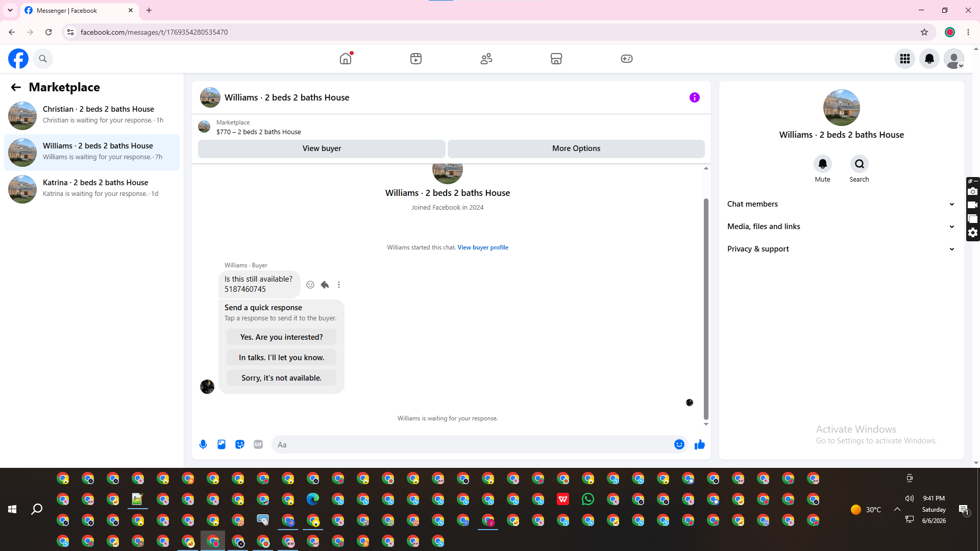Open the Friends tab icon
Viewport: 980px width, 551px height.
click(x=486, y=59)
